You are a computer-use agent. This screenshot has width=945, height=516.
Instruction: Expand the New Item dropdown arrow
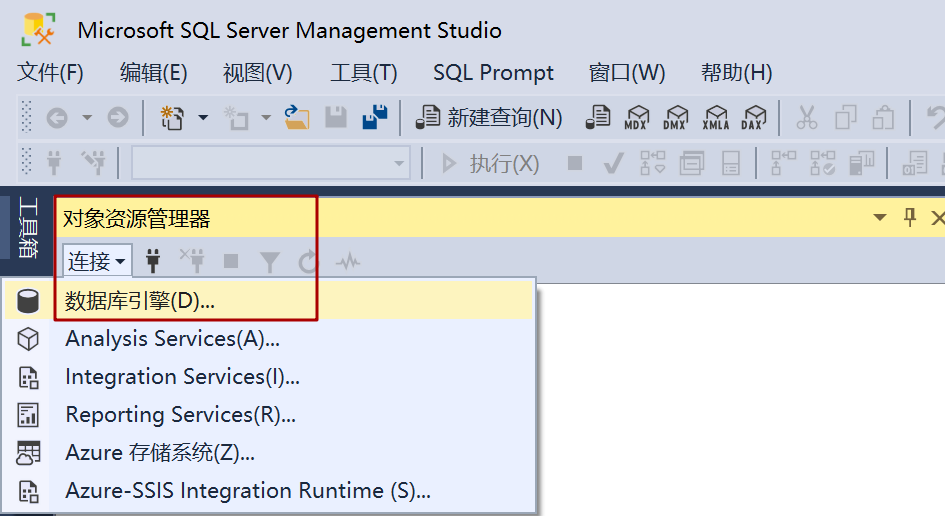[203, 118]
